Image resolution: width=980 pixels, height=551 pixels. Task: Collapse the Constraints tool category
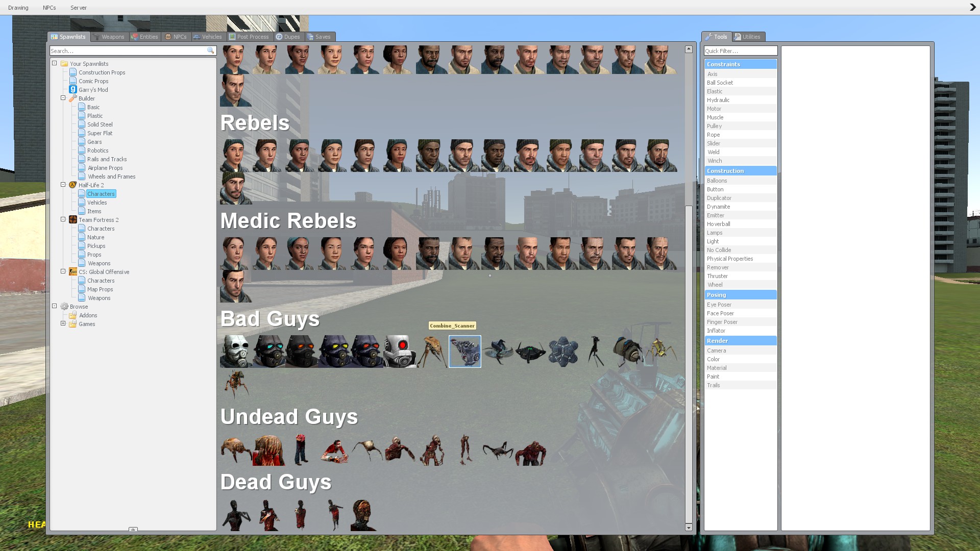click(741, 64)
